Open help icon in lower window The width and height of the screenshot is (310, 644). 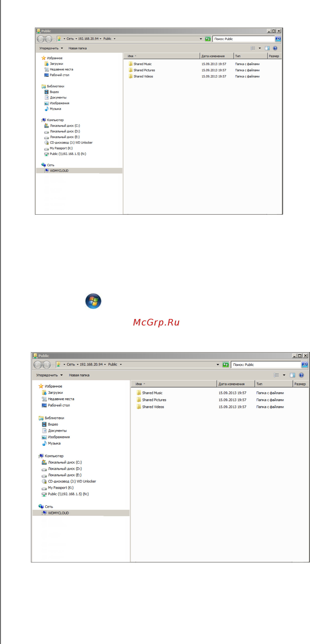pyautogui.click(x=301, y=375)
